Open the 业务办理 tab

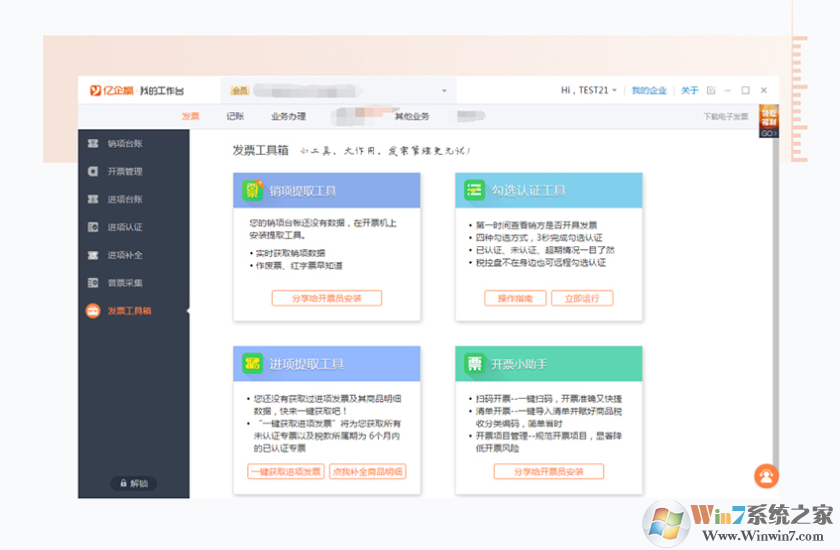(x=288, y=116)
